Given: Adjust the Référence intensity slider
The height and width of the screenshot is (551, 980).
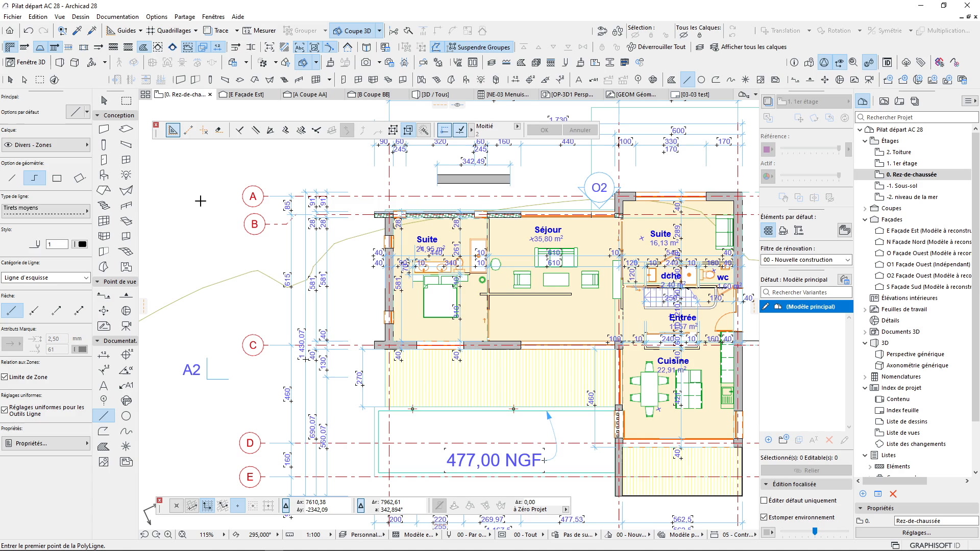Looking at the screenshot, I should [x=838, y=149].
